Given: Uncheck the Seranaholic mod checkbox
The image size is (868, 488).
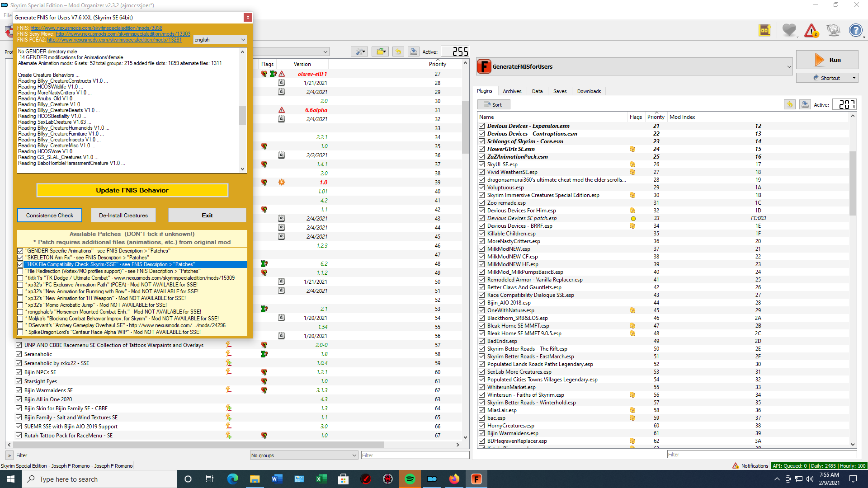Looking at the screenshot, I should (19, 354).
